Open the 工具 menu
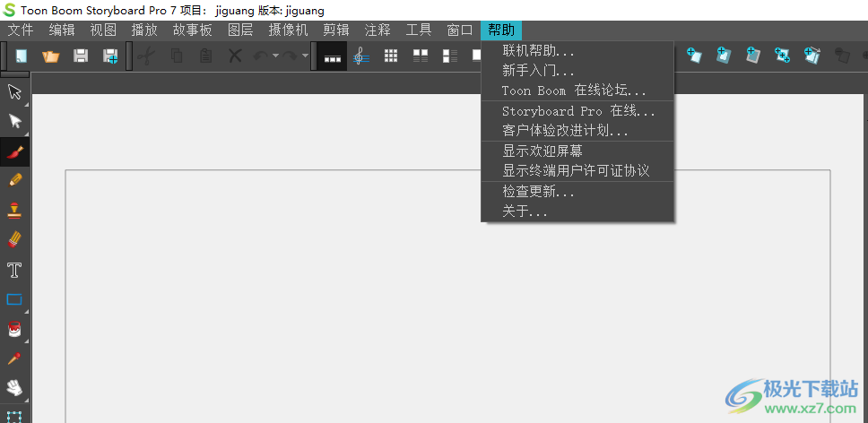 coord(419,30)
